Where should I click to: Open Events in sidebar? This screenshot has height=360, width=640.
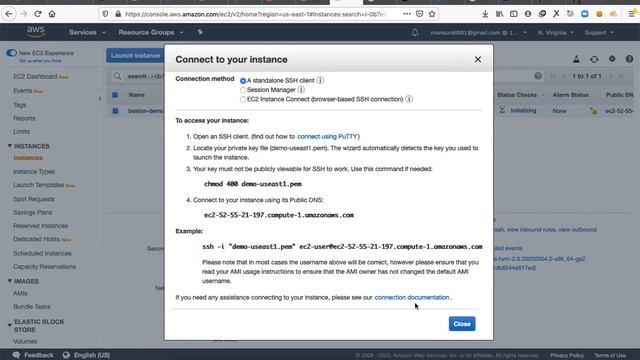coord(22,91)
